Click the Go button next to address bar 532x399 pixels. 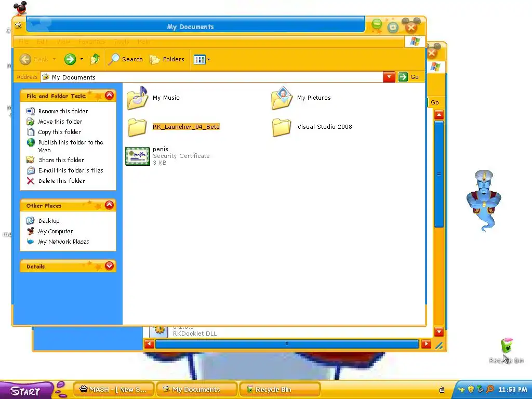(409, 77)
